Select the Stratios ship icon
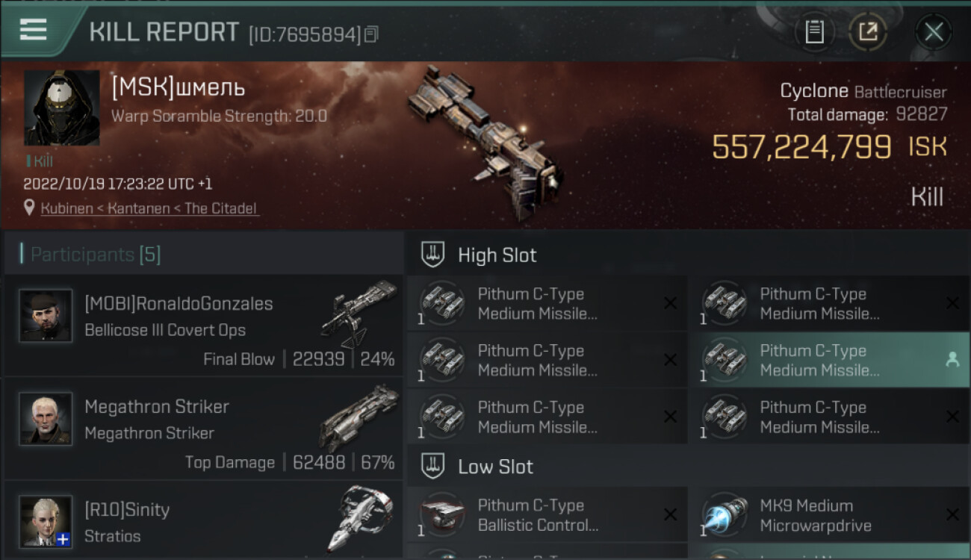The height and width of the screenshot is (560, 971). 360,518
